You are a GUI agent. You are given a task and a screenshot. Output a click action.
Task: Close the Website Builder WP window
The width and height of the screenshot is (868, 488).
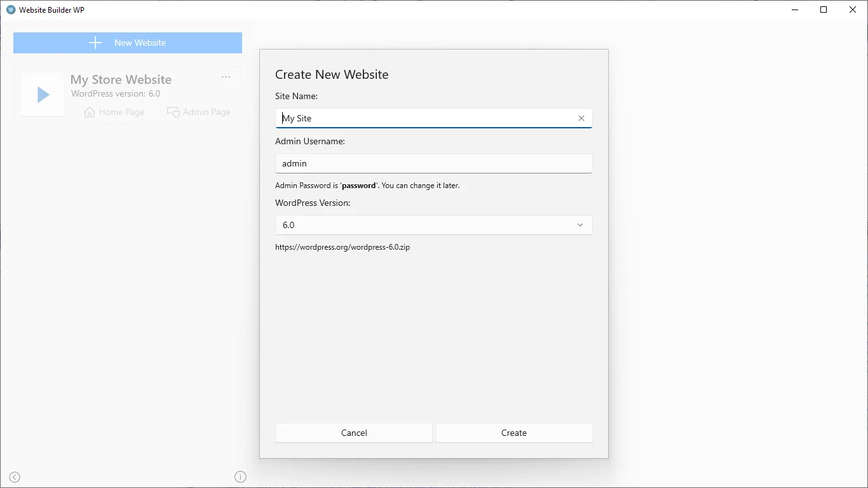point(853,10)
